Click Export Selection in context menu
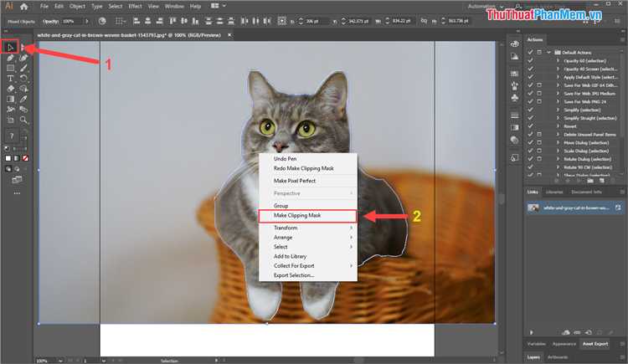This screenshot has height=364, width=628. point(294,275)
